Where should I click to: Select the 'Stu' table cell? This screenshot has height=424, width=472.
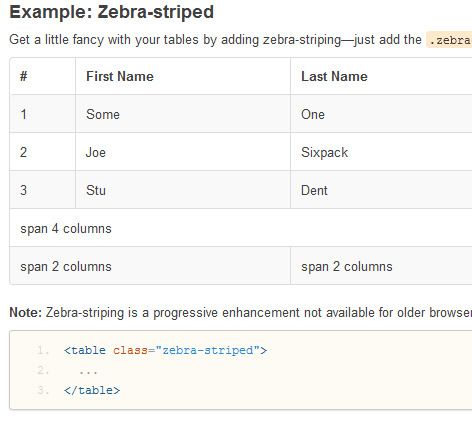click(x=183, y=190)
